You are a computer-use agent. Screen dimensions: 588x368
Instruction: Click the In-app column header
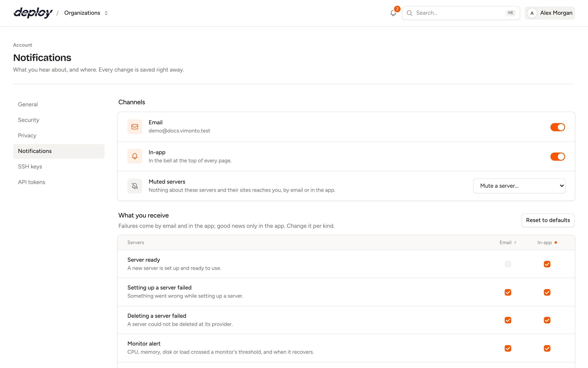pyautogui.click(x=545, y=243)
